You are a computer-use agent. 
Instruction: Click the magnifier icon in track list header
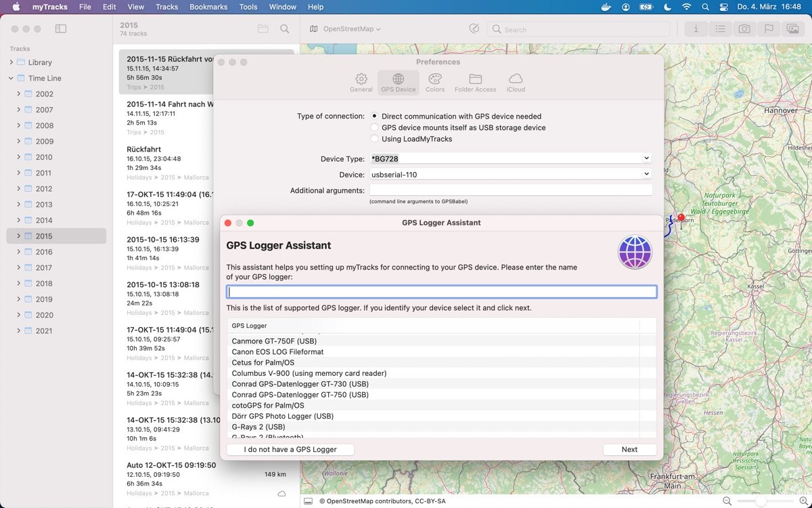285,29
